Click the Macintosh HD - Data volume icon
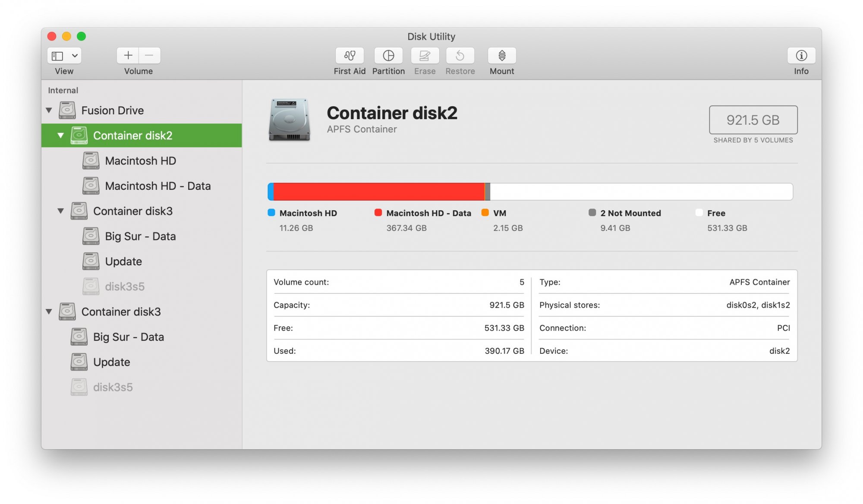The image size is (863, 504). point(91,186)
